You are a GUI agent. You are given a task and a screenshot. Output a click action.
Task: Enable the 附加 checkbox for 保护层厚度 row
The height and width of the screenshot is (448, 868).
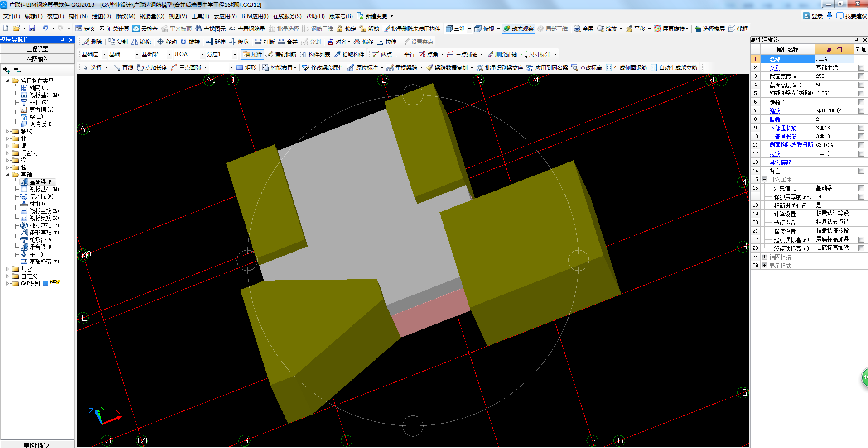coord(861,196)
